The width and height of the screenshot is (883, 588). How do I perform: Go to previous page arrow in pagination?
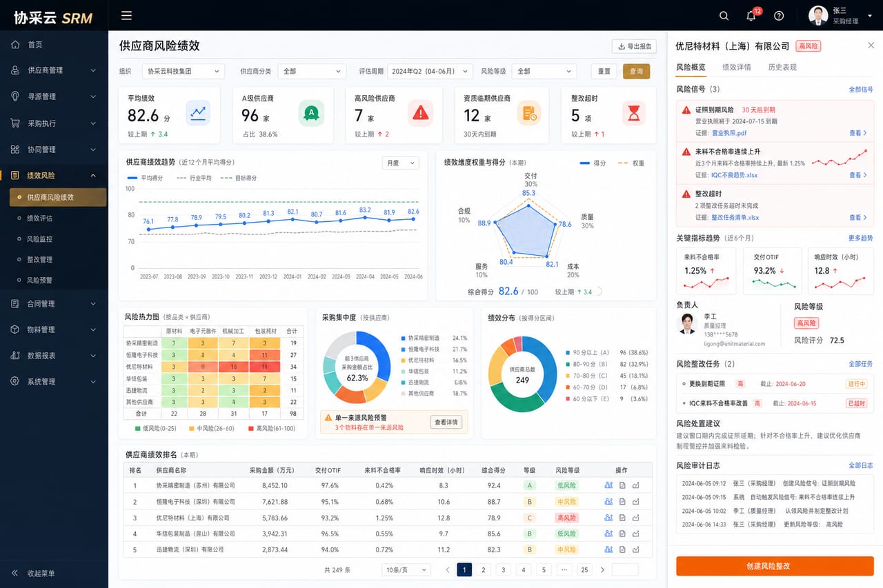pos(448,570)
